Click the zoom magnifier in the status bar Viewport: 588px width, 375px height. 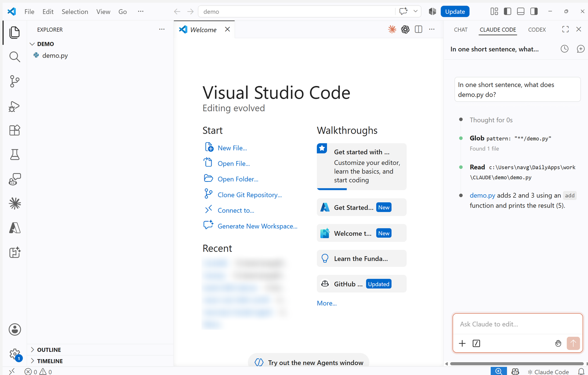[x=499, y=371]
